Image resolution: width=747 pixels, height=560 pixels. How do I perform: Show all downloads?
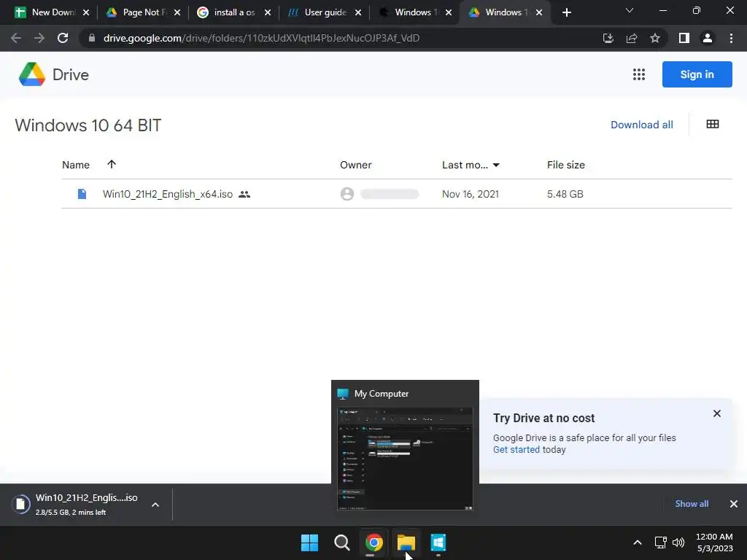tap(692, 504)
